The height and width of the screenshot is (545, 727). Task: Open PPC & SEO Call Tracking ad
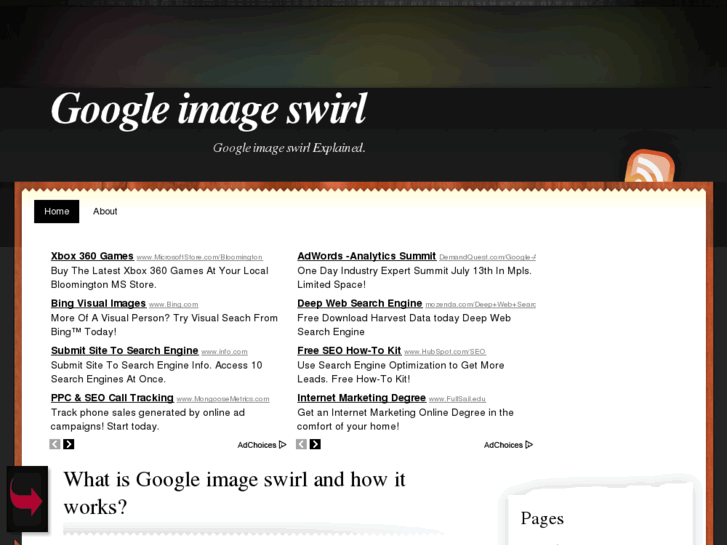112,398
